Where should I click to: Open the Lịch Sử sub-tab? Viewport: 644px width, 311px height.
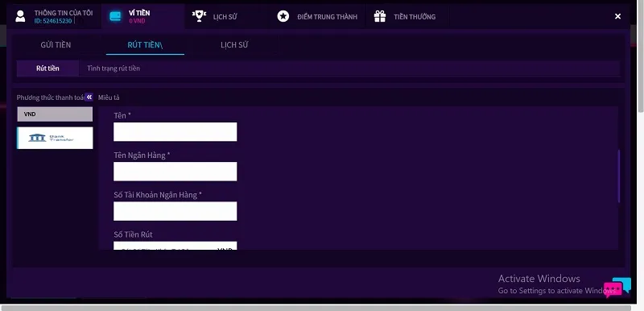[x=234, y=45]
